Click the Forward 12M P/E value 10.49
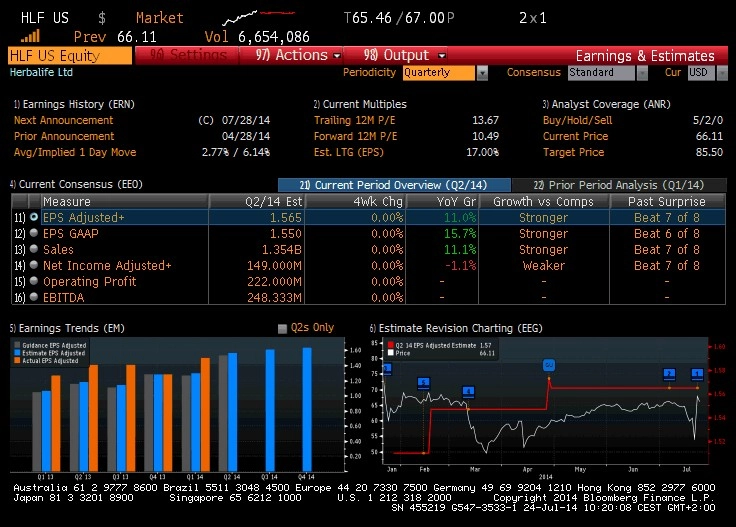Image resolution: width=736 pixels, height=527 pixels. 485,136
